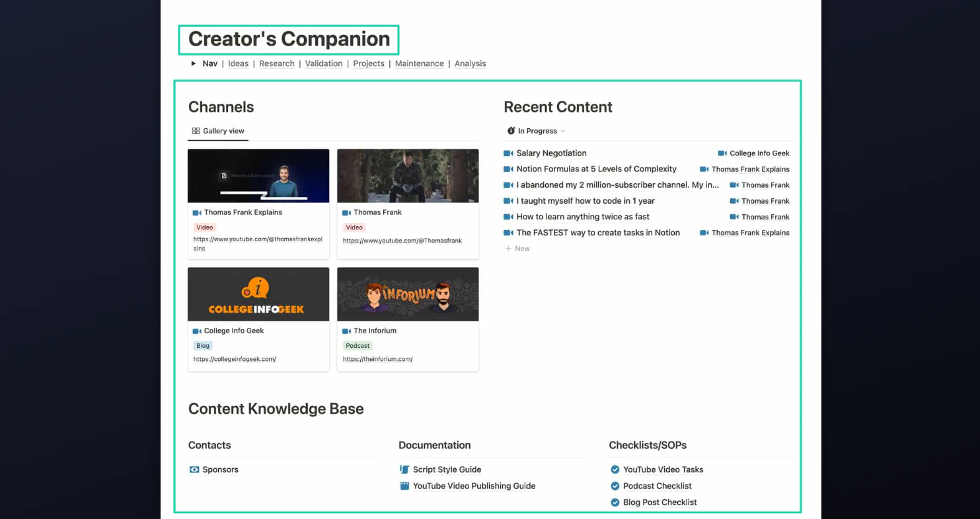Add a New item to Recent Content
The height and width of the screenshot is (519, 980).
(517, 249)
